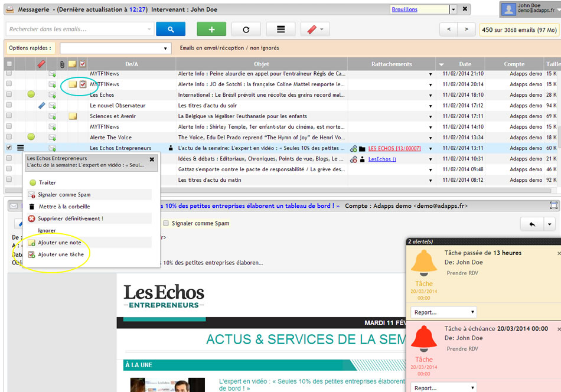Expand Rattachements arrow on Les Echos Entrepreneurs row
This screenshot has height=392, width=561.
(x=430, y=149)
